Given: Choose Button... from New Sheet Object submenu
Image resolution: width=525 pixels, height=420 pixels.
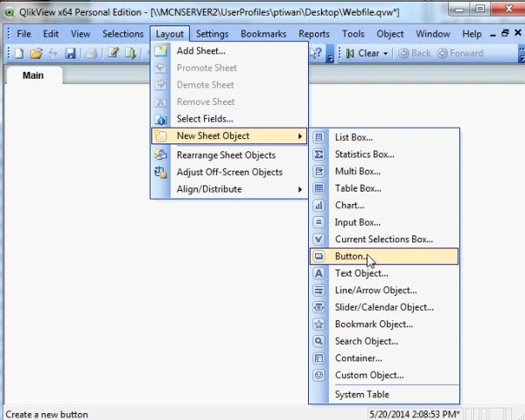Looking at the screenshot, I should tap(384, 256).
